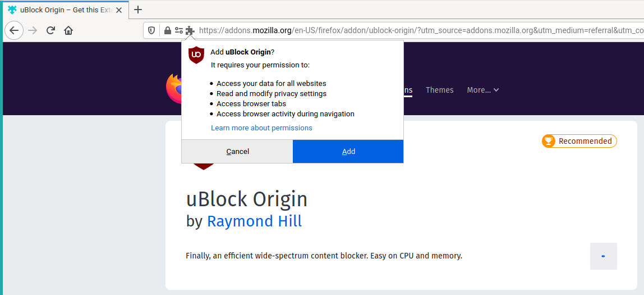Select the uBlock Origin browser tab
Viewport: 644px width, 295px height.
coord(62,10)
